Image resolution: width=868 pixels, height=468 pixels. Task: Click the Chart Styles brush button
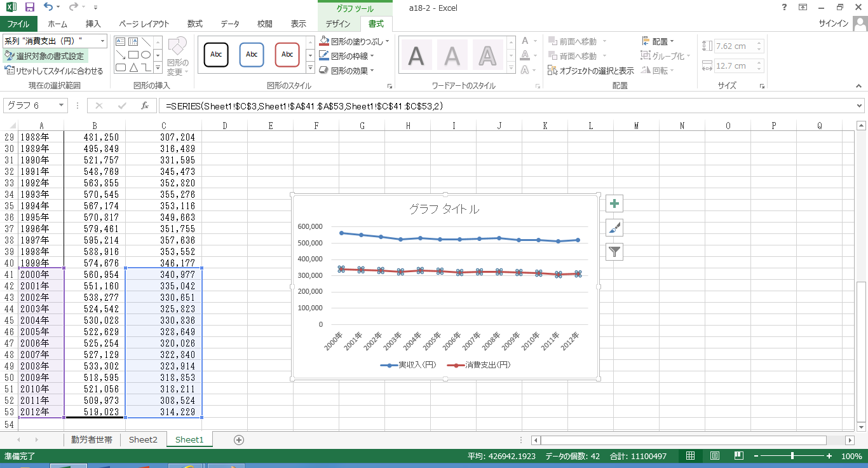click(614, 228)
